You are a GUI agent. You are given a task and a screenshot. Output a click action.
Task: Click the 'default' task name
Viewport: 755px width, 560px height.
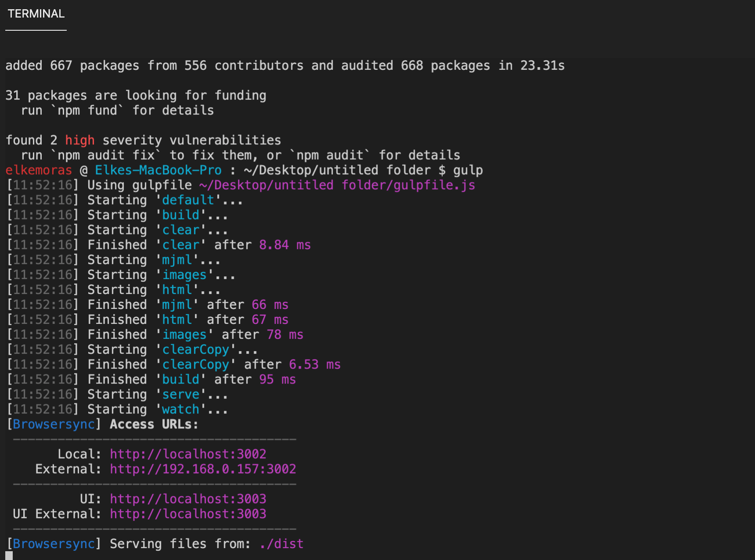tap(188, 200)
